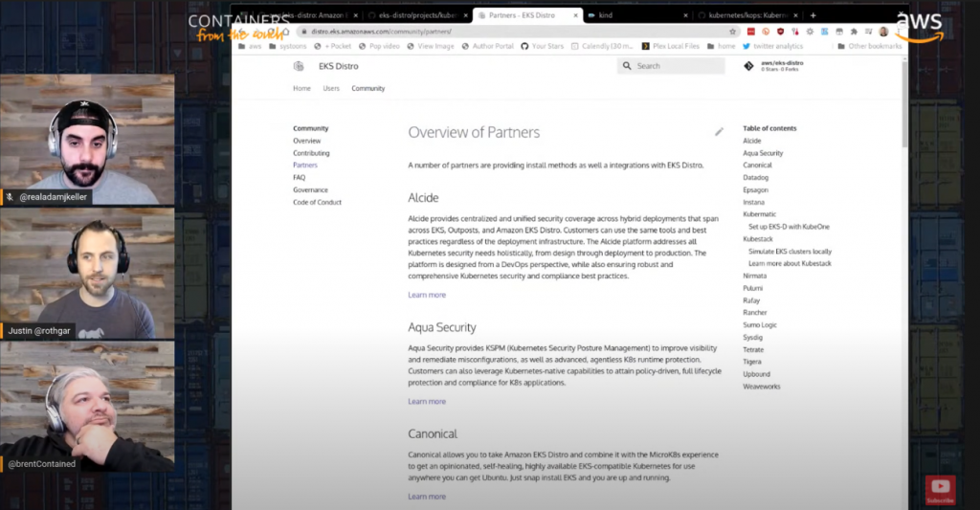Open Governance in the sidebar
This screenshot has width=980, height=510.
[311, 190]
